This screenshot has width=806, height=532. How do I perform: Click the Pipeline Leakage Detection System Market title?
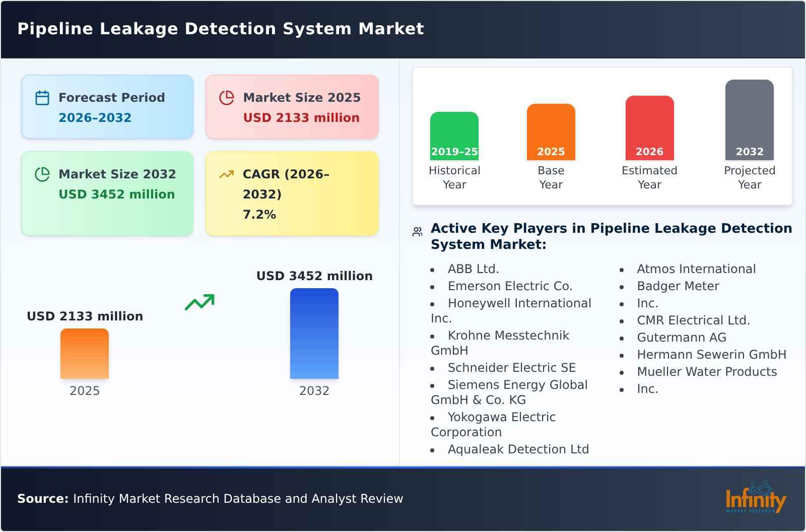pos(220,29)
